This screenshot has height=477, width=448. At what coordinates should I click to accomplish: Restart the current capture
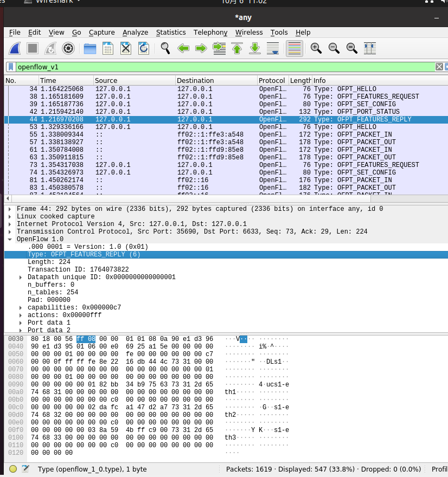click(x=50, y=48)
